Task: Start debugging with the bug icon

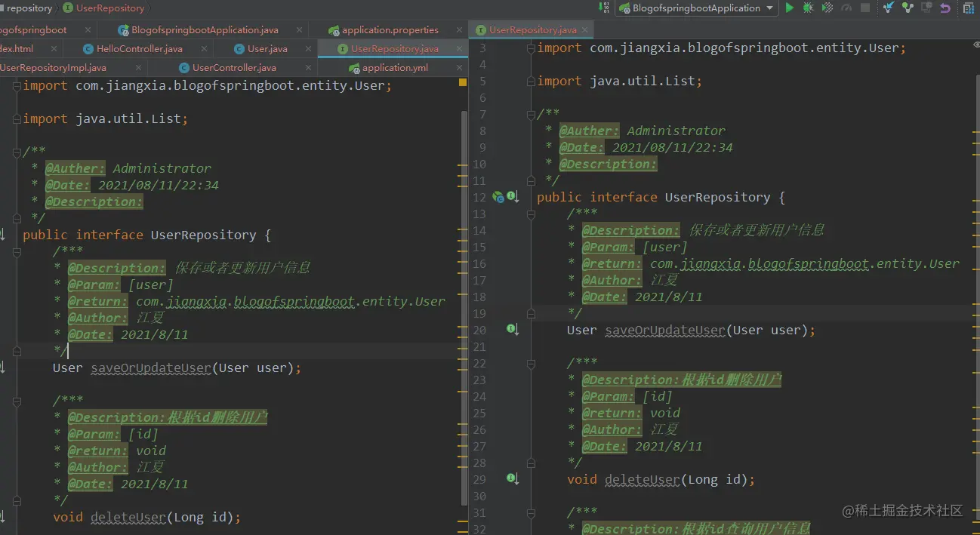Action: [x=809, y=8]
